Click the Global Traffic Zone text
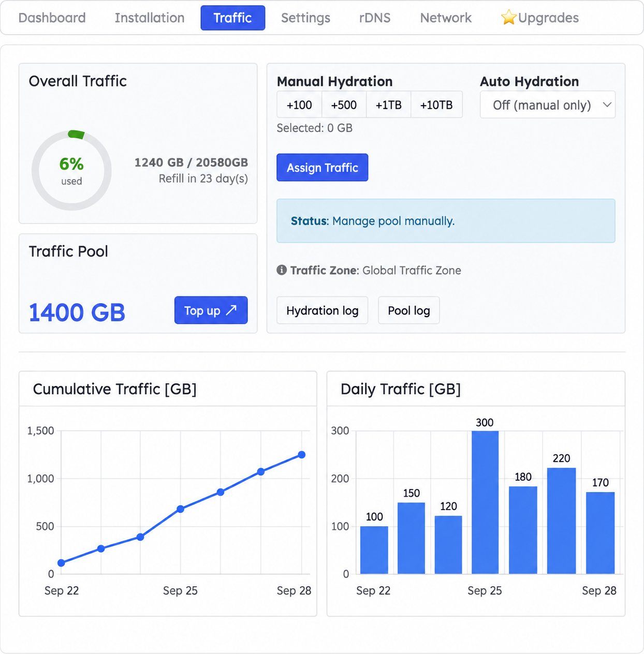This screenshot has width=644, height=654. click(x=412, y=270)
